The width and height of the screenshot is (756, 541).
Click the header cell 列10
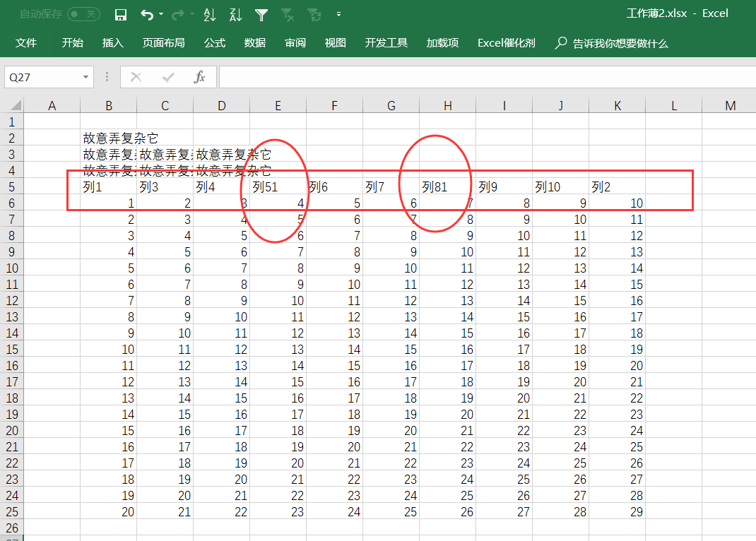pyautogui.click(x=560, y=187)
